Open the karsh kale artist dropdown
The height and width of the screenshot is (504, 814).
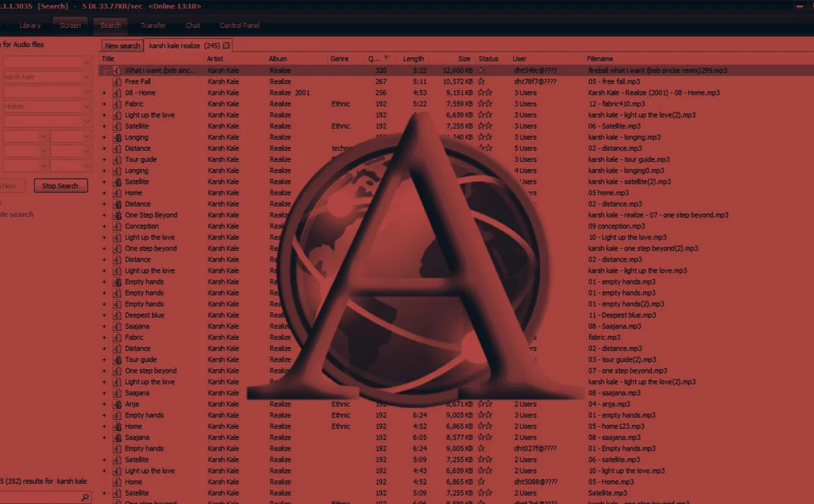coord(87,76)
